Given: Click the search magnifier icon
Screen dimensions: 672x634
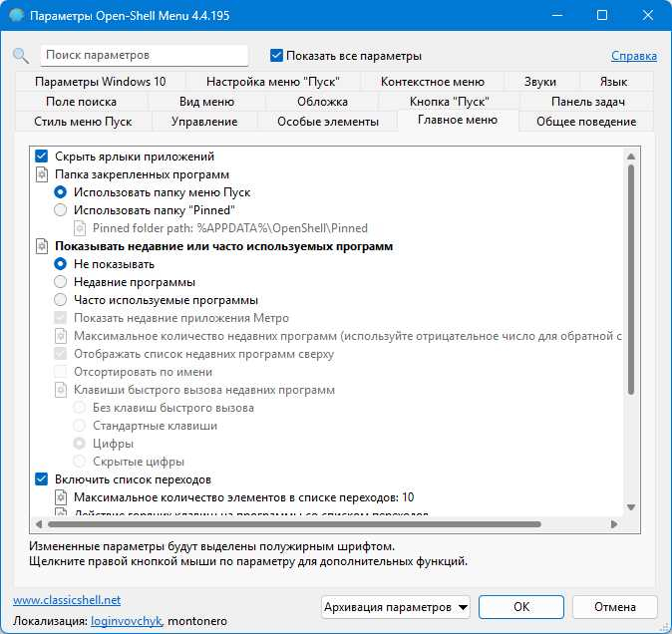Looking at the screenshot, I should click(21, 56).
